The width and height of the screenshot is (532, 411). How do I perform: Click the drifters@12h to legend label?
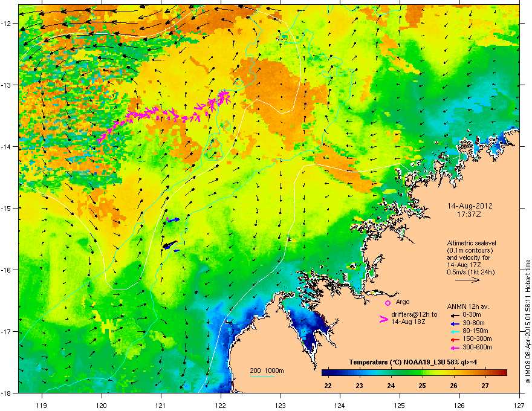[414, 314]
